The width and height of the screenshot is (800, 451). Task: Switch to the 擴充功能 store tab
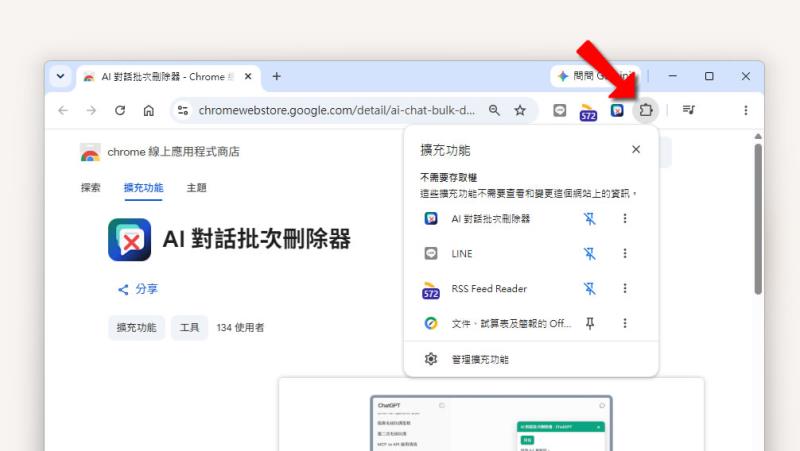point(143,188)
